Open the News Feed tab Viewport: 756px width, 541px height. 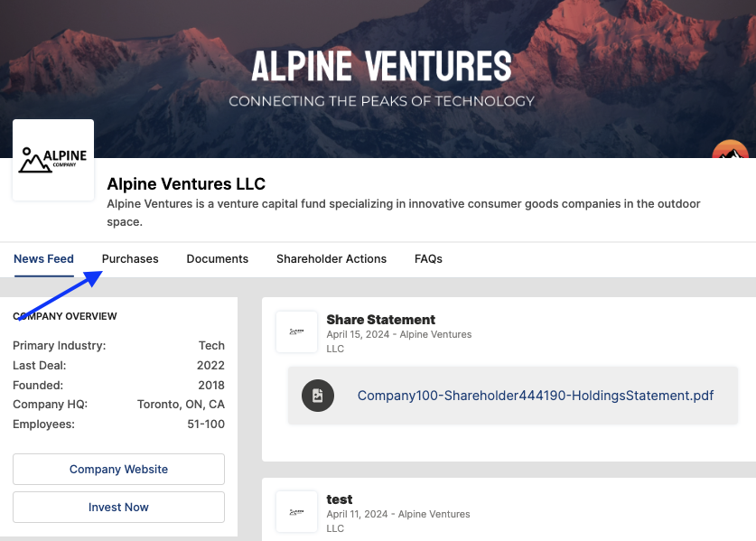(x=43, y=259)
